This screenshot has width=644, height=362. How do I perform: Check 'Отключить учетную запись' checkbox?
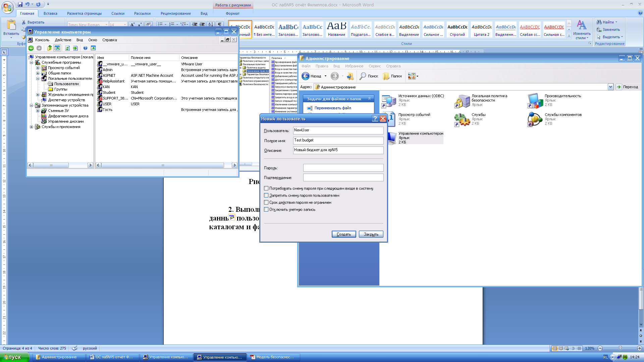266,209
